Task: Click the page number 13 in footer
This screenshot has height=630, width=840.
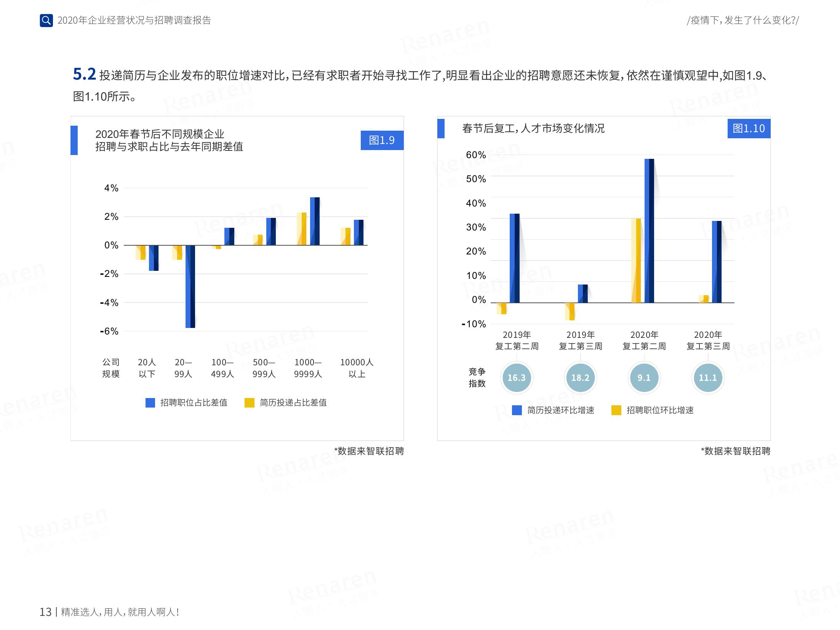Action: tap(45, 612)
